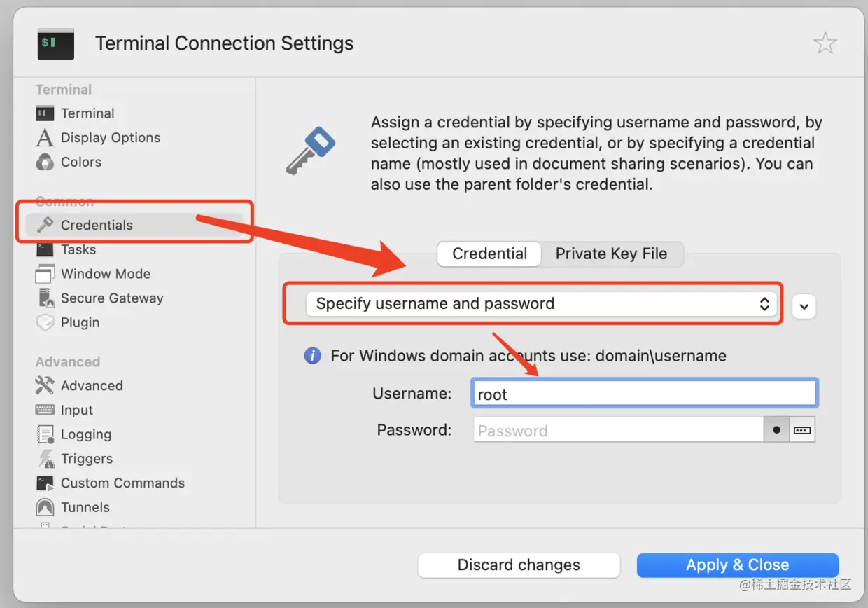Viewport: 868px width, 608px height.
Task: Open the Colors settings entry
Action: (81, 162)
